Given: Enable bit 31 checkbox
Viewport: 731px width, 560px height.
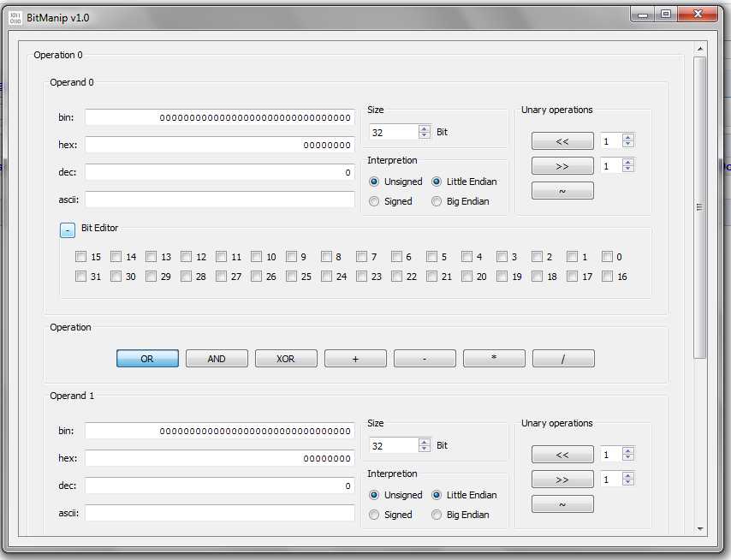Looking at the screenshot, I should point(81,277).
